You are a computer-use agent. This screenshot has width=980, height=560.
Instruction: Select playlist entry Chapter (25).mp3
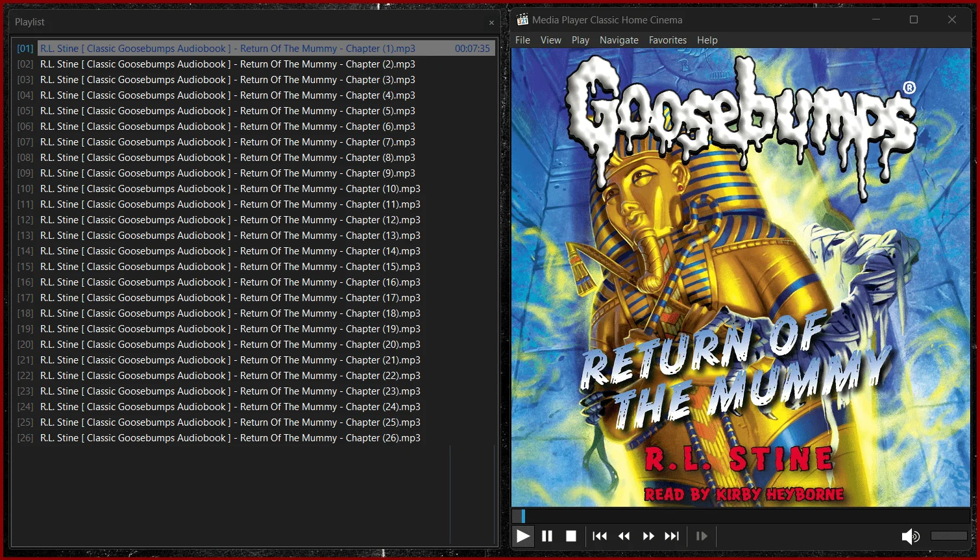click(256, 422)
